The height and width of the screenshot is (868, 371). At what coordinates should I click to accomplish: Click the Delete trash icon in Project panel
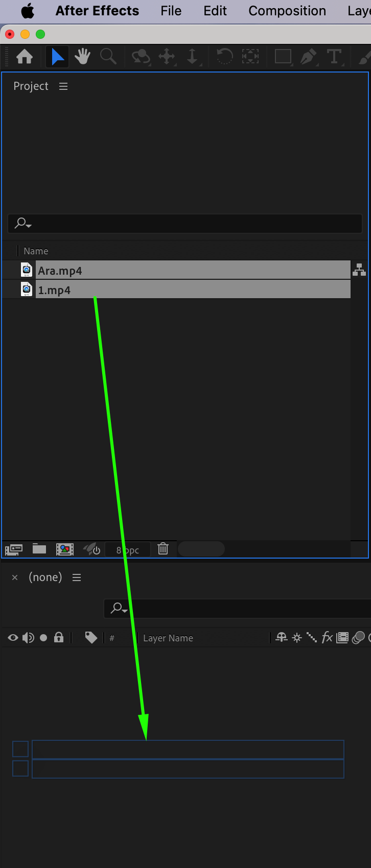coord(163,549)
